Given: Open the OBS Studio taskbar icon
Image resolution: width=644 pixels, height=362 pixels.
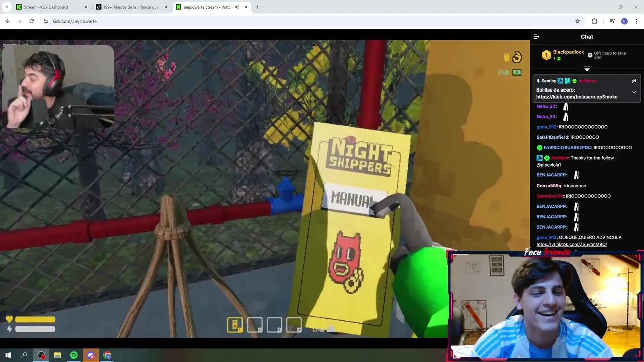Looking at the screenshot, I should [41, 355].
